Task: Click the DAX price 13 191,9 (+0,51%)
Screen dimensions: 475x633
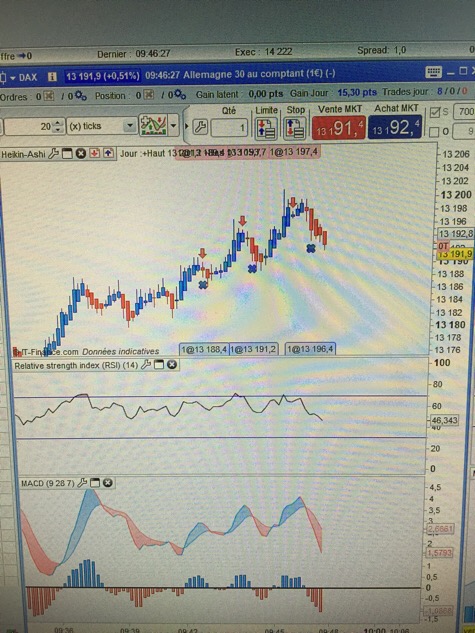Action: [103, 76]
